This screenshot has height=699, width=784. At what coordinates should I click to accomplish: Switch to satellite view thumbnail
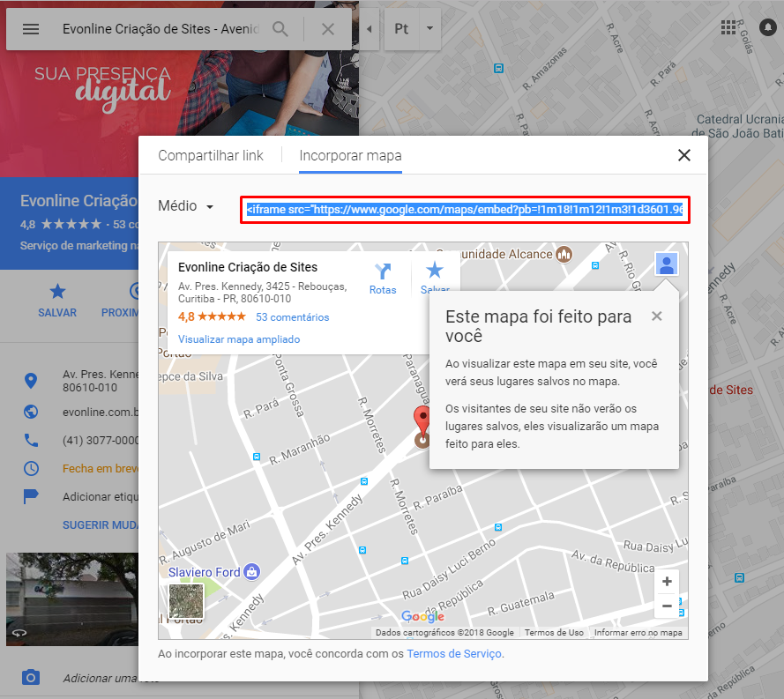[x=186, y=601]
